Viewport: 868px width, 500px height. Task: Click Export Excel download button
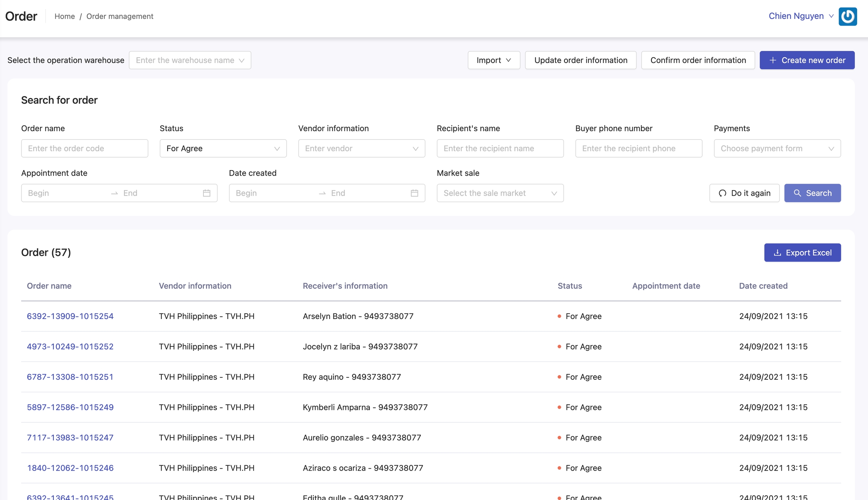coord(802,253)
